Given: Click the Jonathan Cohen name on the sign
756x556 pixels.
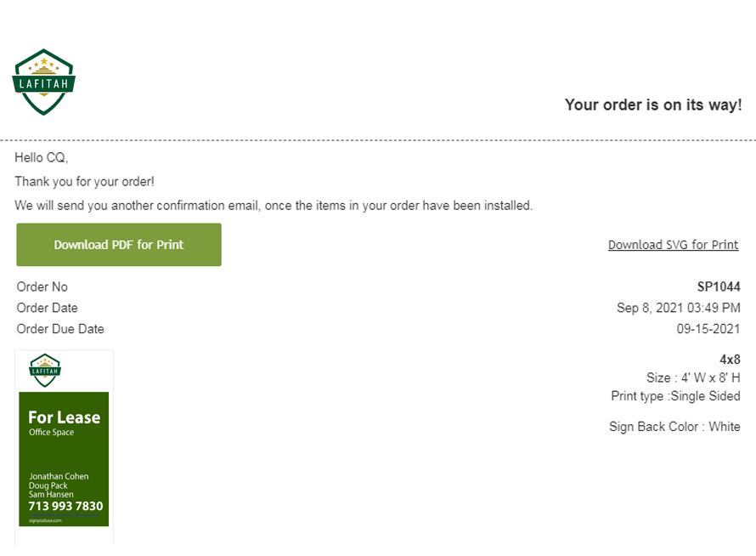Looking at the screenshot, I should (x=59, y=477).
